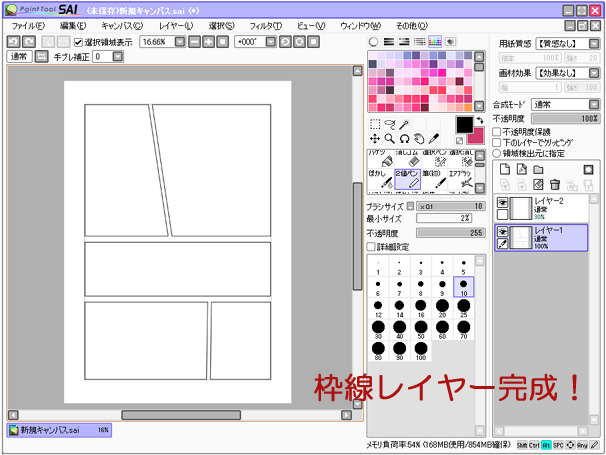
Task: Hide レイヤー1 with its eye icon
Action: tap(502, 232)
